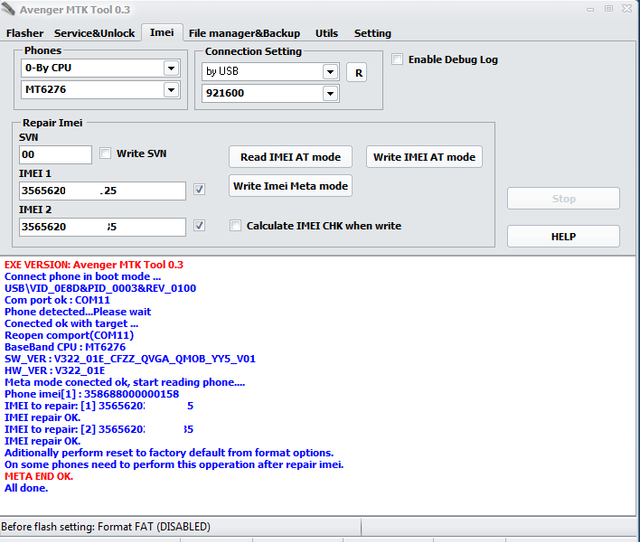The width and height of the screenshot is (640, 542).
Task: Select 'EXE VERSION: Avenger MTK Tool 0.3' line
Action: point(94,264)
